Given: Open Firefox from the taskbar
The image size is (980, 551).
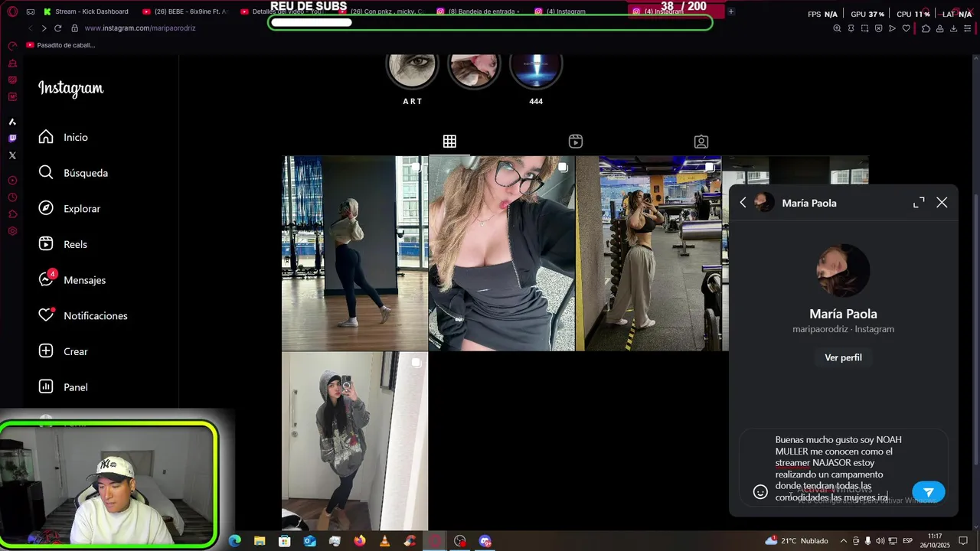Looking at the screenshot, I should 360,541.
